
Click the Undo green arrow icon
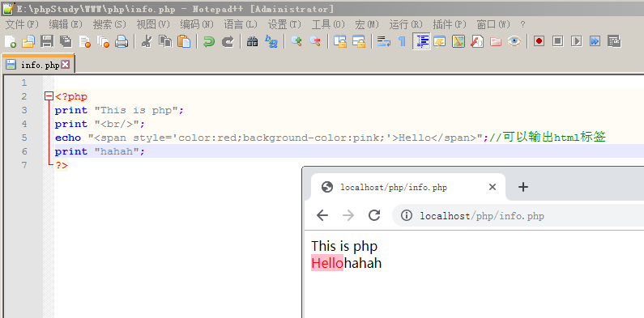click(209, 41)
